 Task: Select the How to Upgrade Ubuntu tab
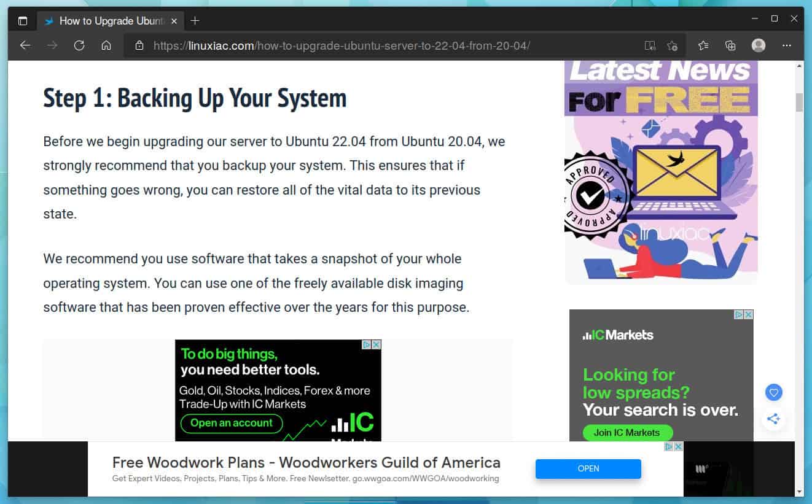(x=111, y=21)
